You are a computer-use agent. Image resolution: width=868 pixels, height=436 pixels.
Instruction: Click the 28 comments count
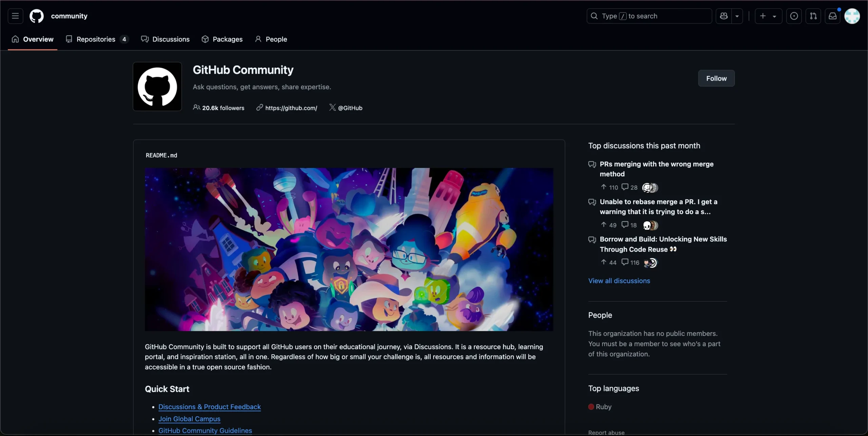pyautogui.click(x=630, y=187)
